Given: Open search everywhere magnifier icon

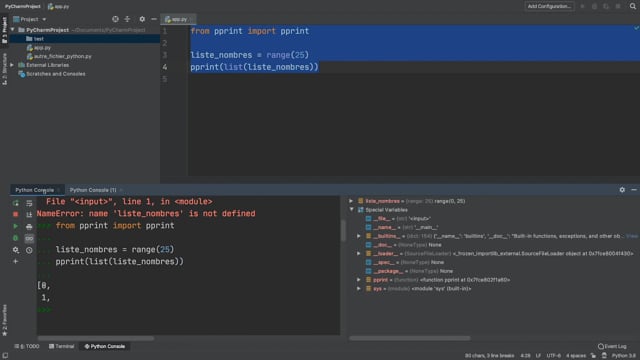Looking at the screenshot, I should (x=633, y=6).
